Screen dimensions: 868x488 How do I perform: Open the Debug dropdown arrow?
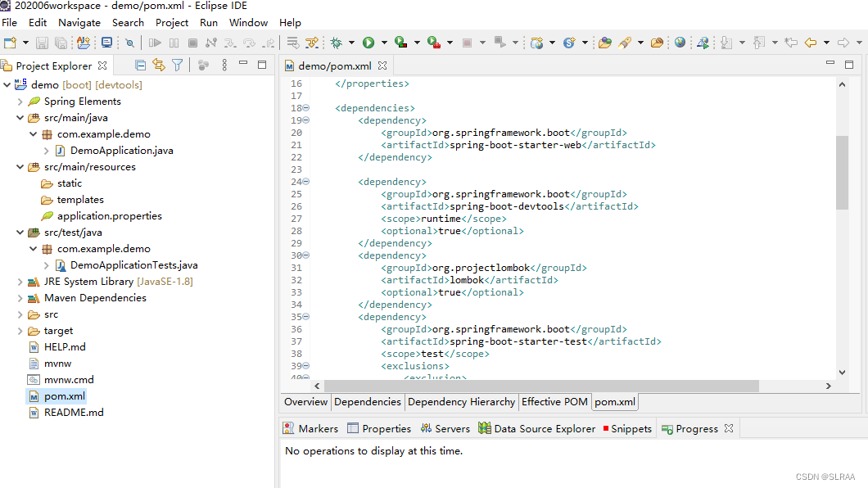pos(351,43)
